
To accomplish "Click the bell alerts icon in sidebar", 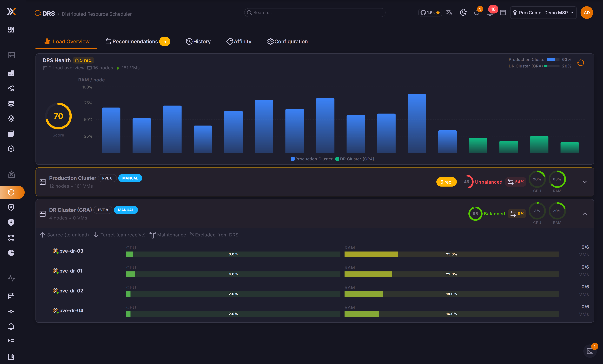I will click(x=11, y=327).
